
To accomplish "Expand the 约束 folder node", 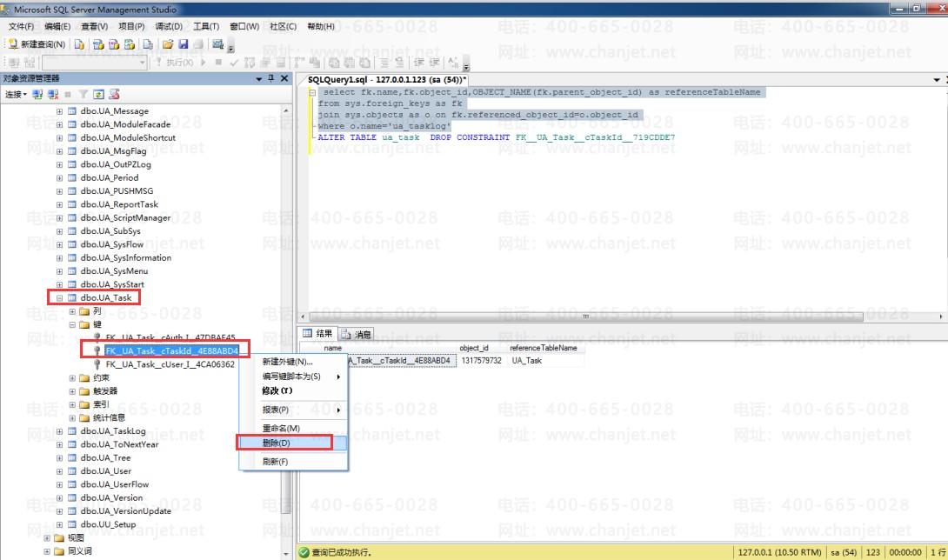I will pos(73,378).
